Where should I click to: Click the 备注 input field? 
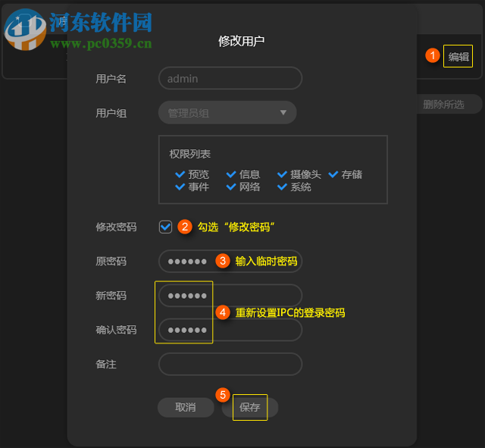(x=230, y=364)
